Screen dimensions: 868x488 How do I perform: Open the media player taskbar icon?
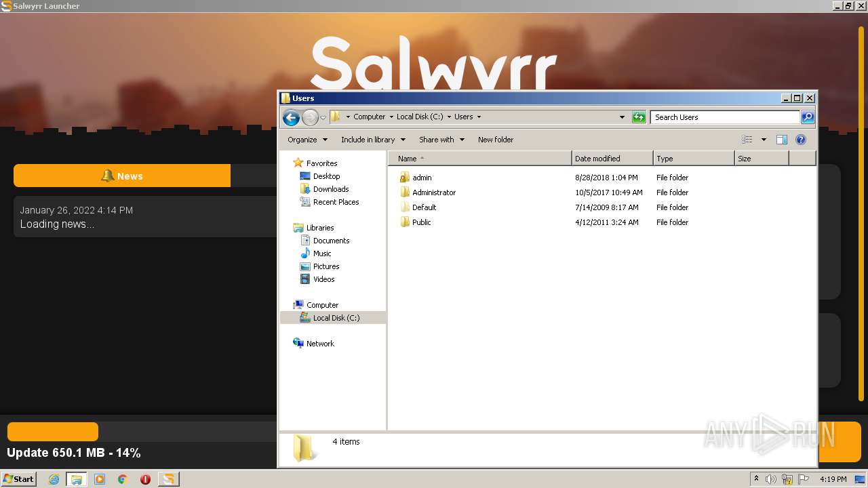point(100,479)
